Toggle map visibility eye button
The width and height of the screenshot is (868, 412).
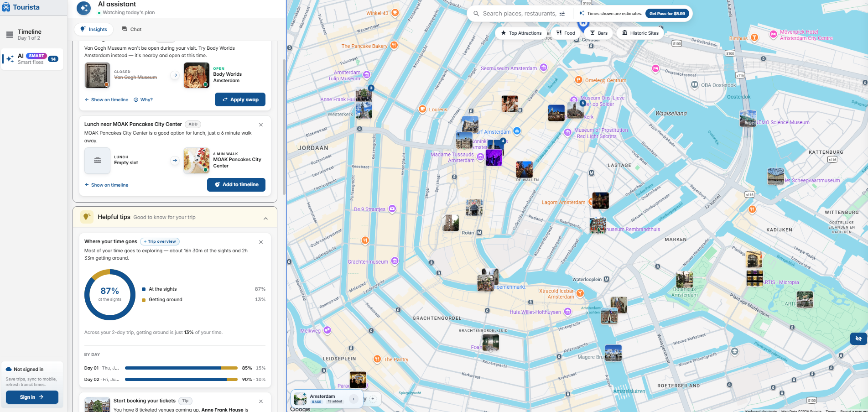tap(858, 339)
